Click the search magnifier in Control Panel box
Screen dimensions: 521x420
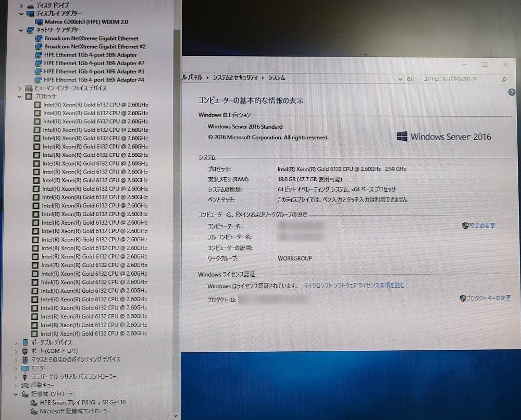504,79
